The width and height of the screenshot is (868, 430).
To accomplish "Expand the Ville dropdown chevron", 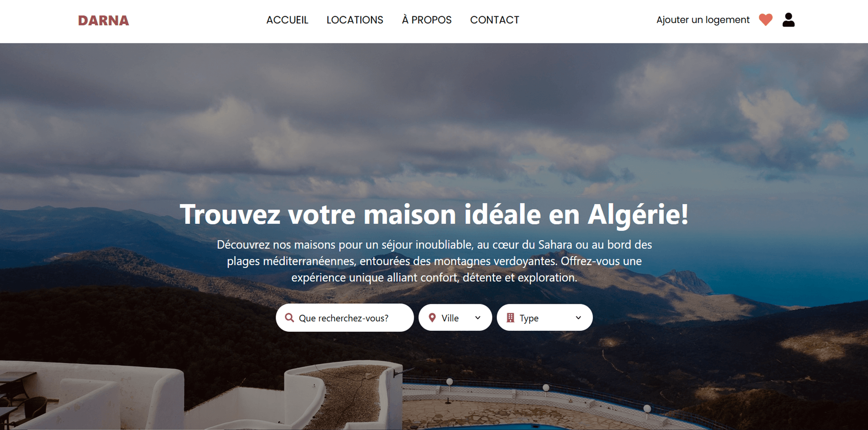I will (478, 318).
